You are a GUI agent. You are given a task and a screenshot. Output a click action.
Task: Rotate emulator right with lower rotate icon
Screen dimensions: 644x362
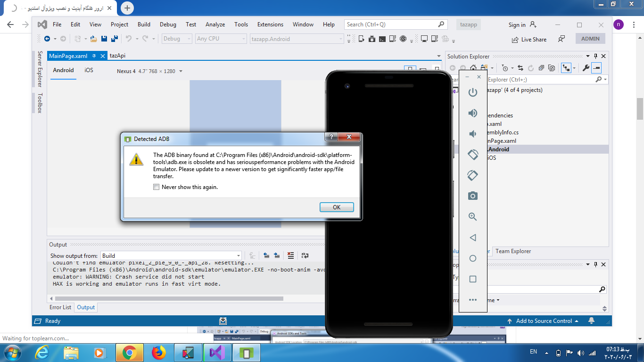point(472,175)
